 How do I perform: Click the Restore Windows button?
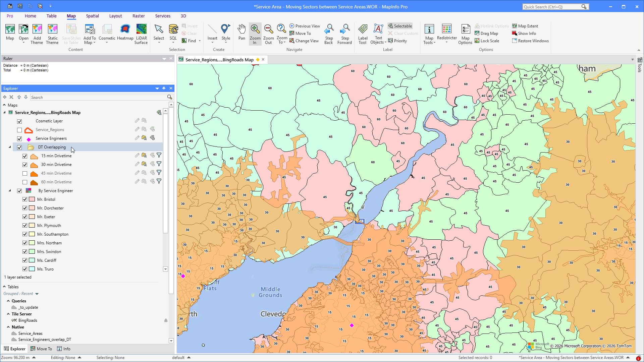[530, 41]
